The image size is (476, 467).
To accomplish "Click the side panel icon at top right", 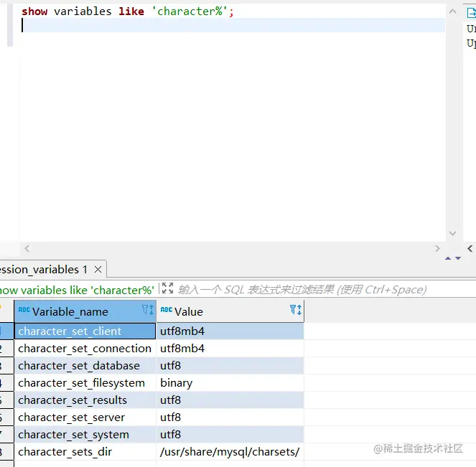I will pos(471,13).
